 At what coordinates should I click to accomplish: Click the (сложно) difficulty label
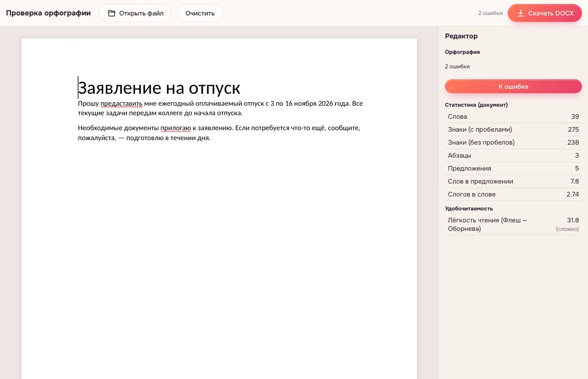click(567, 229)
